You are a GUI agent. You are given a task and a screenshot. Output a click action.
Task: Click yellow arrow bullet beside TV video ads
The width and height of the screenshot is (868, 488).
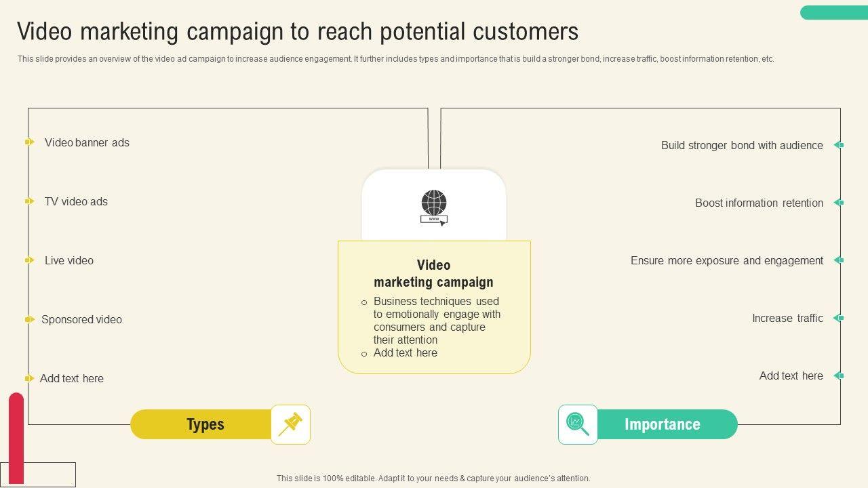pyautogui.click(x=29, y=201)
